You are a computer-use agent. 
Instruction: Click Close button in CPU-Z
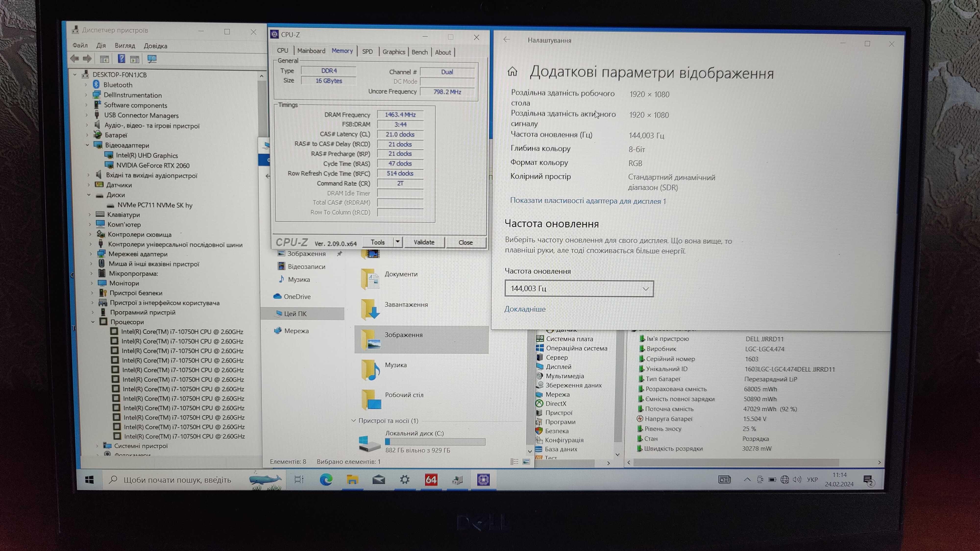click(465, 243)
